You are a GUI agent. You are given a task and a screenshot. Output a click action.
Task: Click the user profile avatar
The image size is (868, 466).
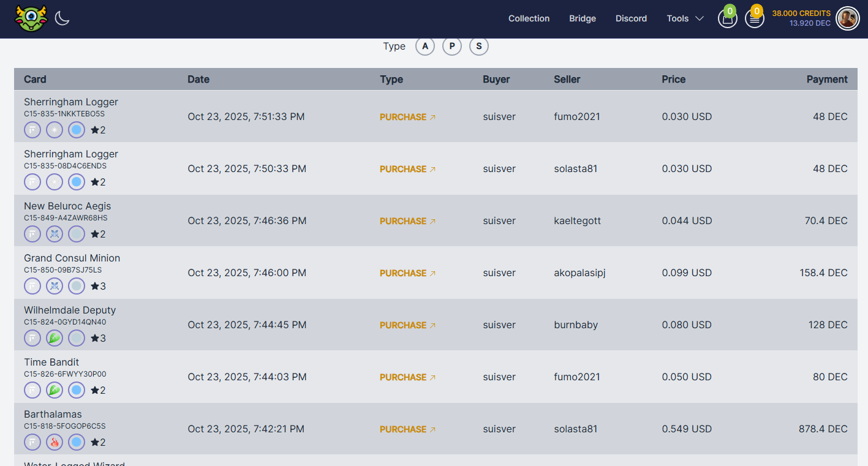point(848,19)
